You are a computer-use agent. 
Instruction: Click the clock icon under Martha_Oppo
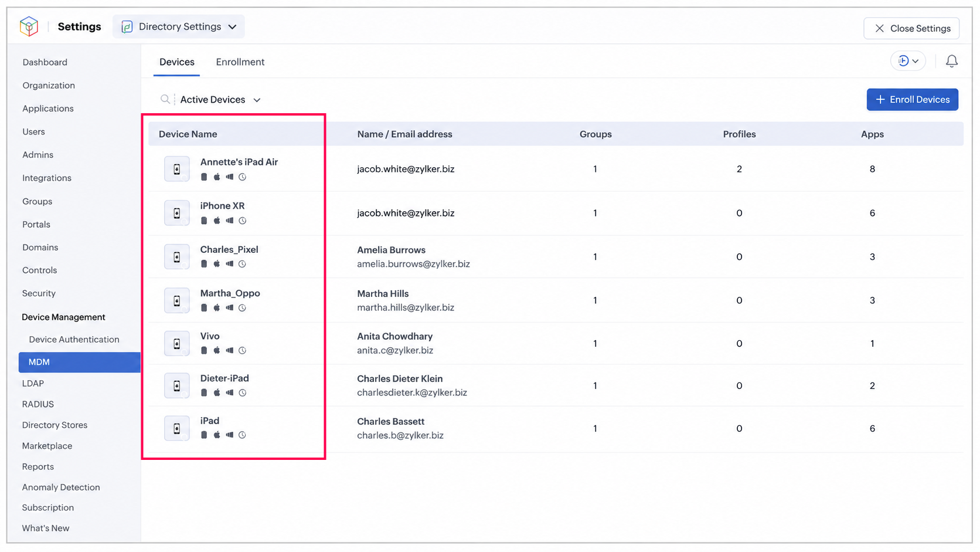[x=242, y=307]
